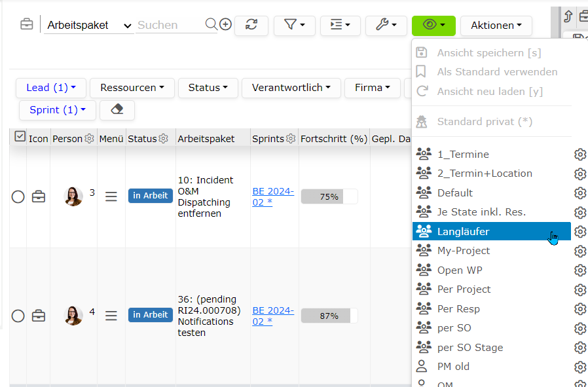588x387 pixels.
Task: Click the 87% progress bar
Action: coord(329,316)
